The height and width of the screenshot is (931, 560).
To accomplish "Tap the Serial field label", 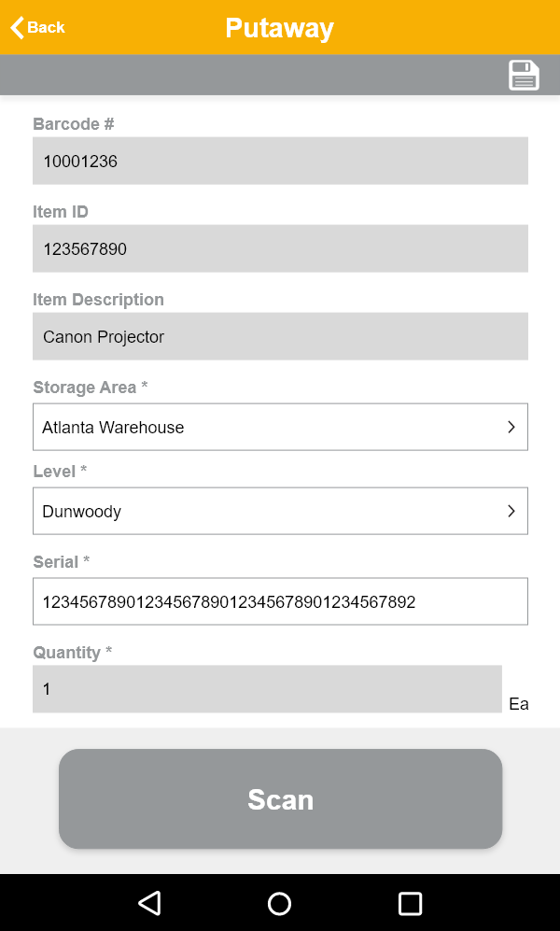I will (61, 562).
